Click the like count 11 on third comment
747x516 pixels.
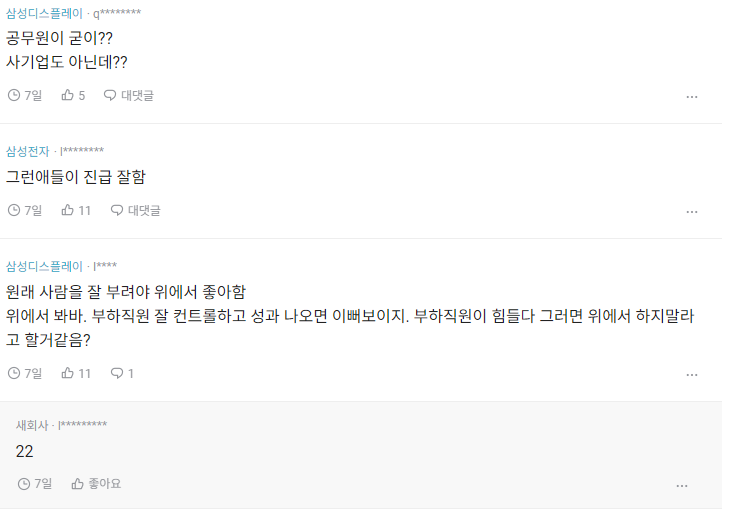[84, 373]
